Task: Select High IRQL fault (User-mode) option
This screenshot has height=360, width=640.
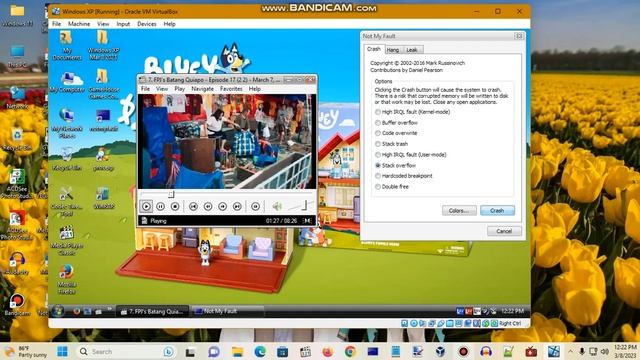Action: [x=411, y=155]
